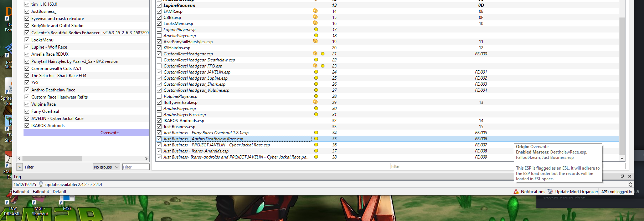This screenshot has width=644, height=221.
Task: Close the Log panel
Action: click(630, 176)
